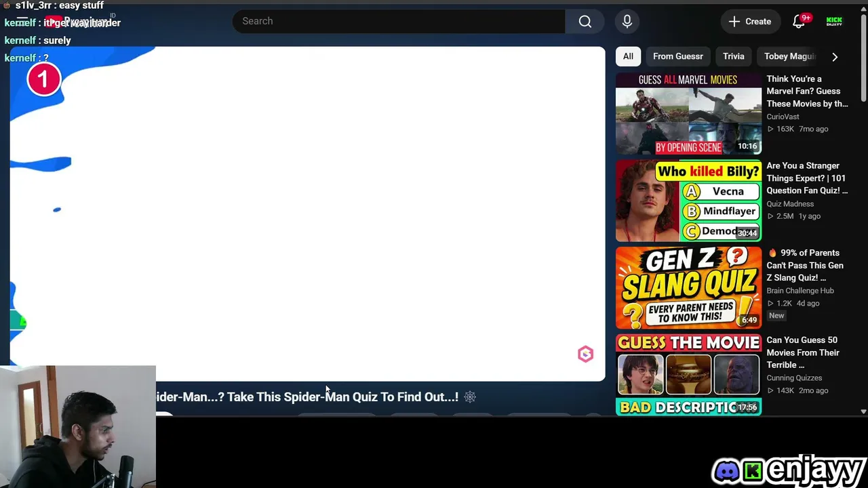Open the account avatar menu
This screenshot has height=488, width=868.
pyautogui.click(x=834, y=21)
